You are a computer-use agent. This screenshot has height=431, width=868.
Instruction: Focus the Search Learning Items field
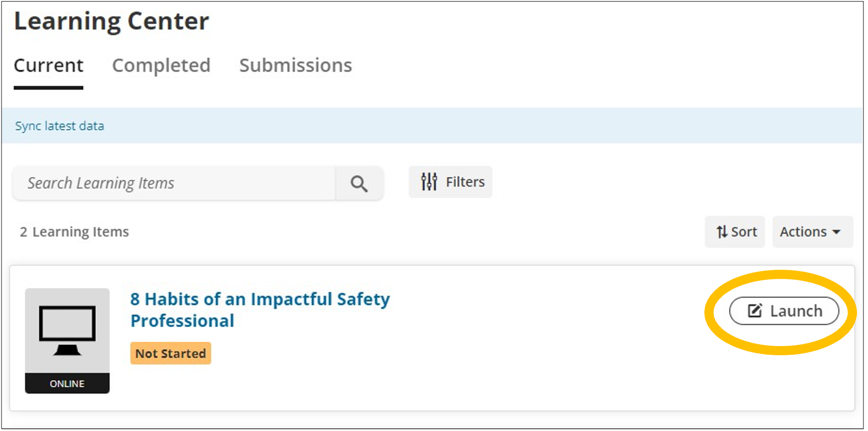click(x=173, y=183)
